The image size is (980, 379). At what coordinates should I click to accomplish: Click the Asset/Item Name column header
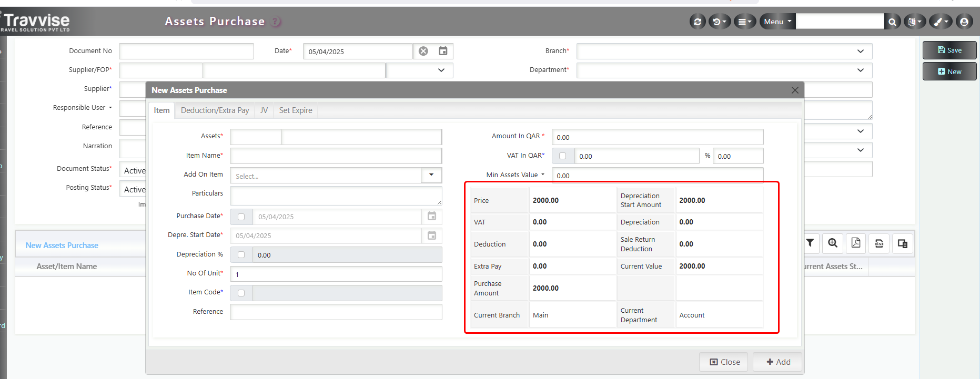tap(67, 267)
